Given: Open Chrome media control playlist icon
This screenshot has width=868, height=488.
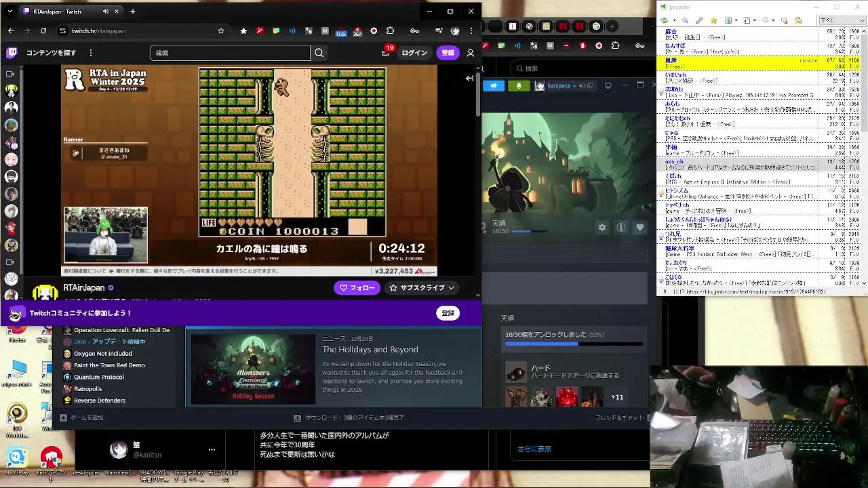Looking at the screenshot, I should [439, 30].
